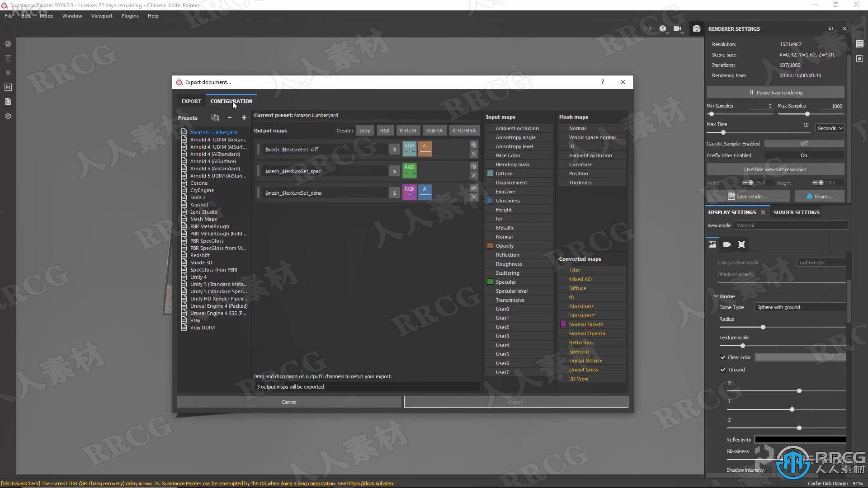Click the R+G+B composite map button
This screenshot has width=868, height=488.
pos(407,130)
